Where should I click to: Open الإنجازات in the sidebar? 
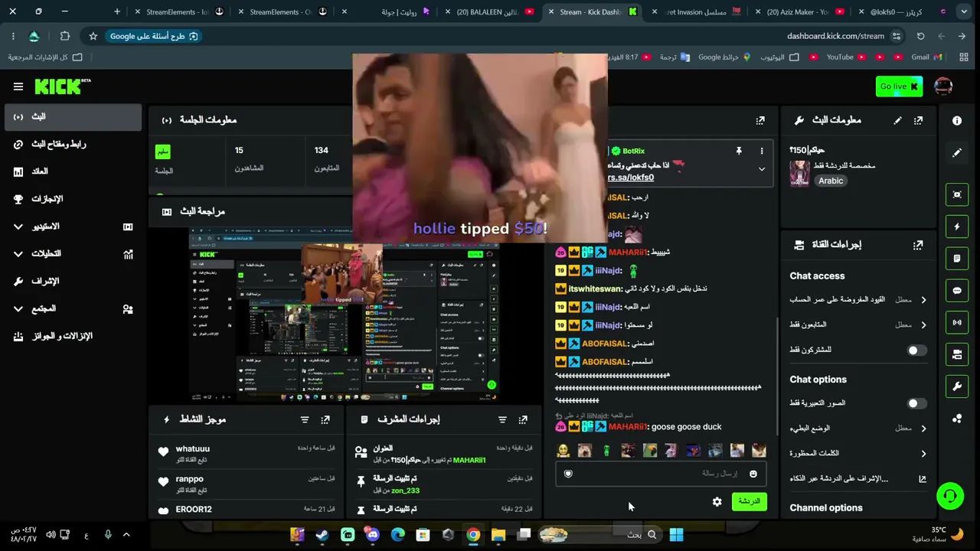[x=73, y=199]
